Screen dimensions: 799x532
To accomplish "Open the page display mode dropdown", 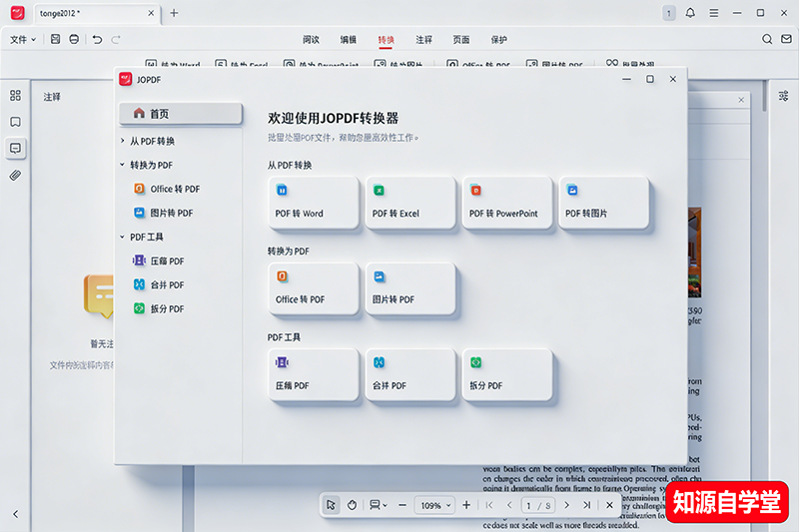I will click(379, 505).
